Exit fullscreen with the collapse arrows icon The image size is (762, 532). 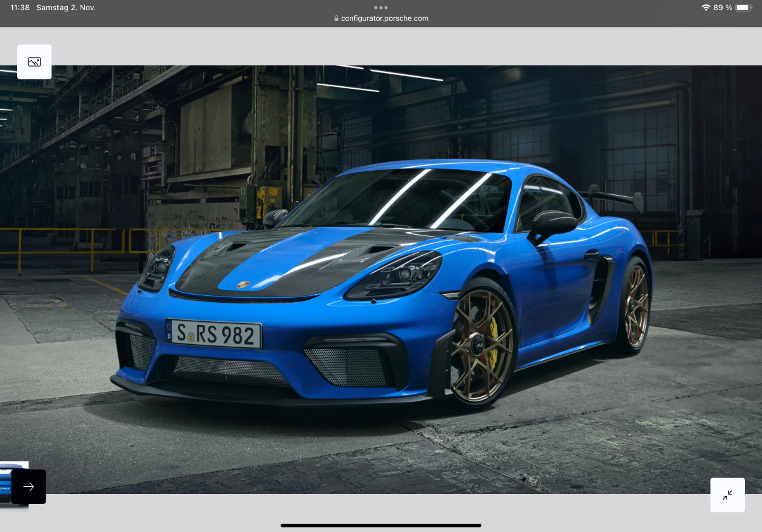tap(727, 495)
